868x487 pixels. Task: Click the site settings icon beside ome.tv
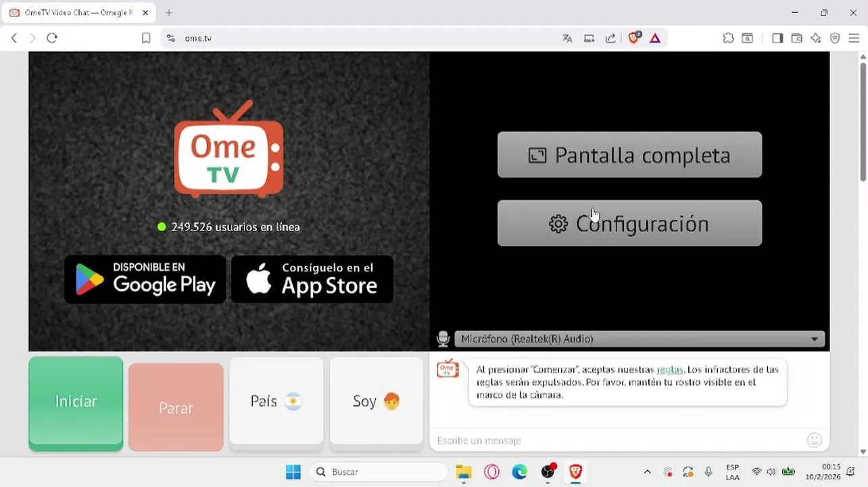pos(170,39)
